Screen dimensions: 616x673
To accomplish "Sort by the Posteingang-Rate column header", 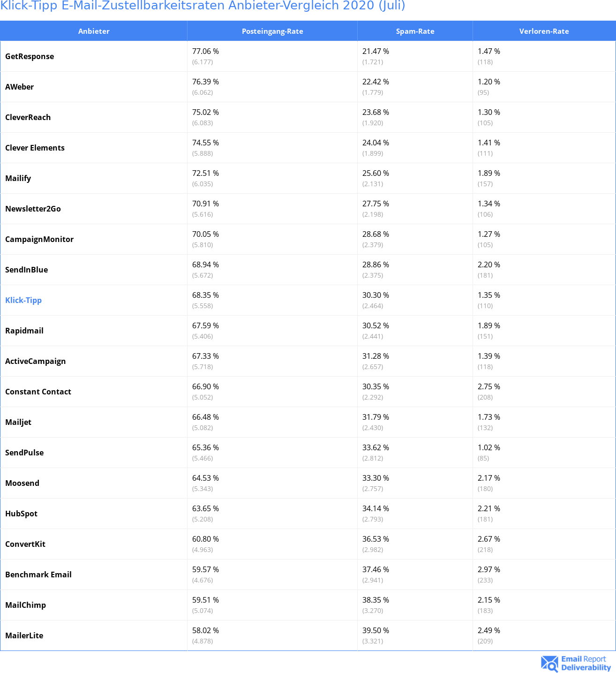I will tap(272, 31).
